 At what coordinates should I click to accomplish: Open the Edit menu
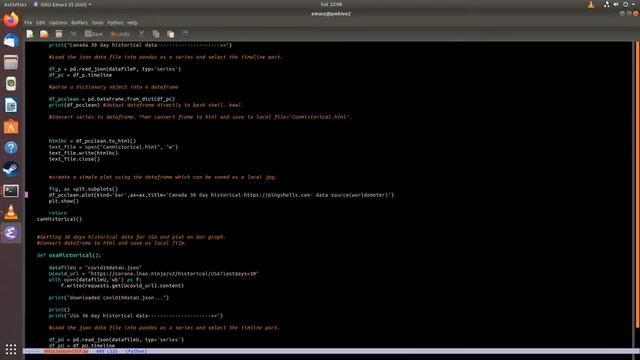coord(40,23)
